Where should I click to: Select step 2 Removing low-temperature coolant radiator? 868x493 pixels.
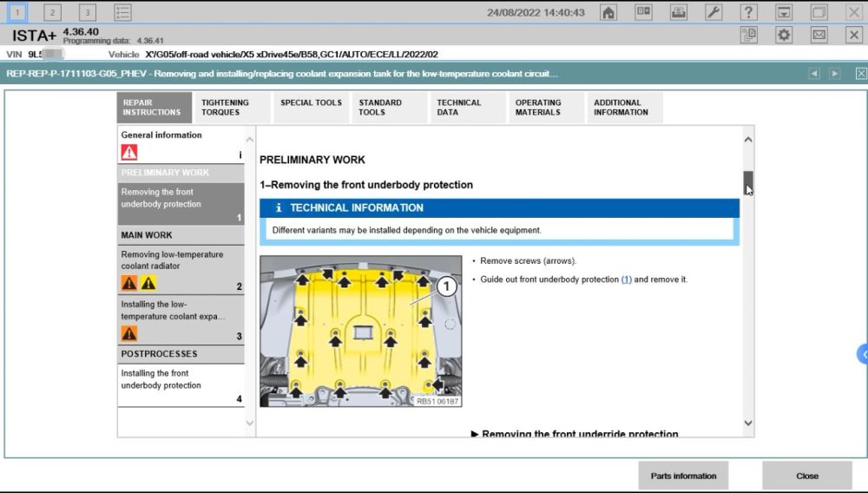(181, 269)
